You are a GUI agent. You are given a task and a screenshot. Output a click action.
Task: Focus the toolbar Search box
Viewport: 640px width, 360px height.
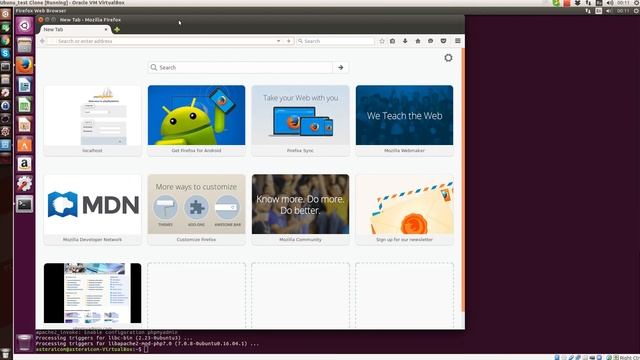pyautogui.click(x=335, y=41)
